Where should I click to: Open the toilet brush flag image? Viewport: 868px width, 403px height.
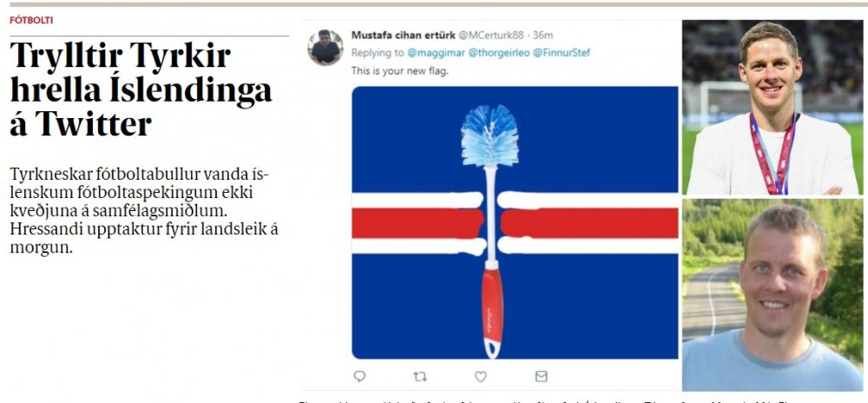click(x=515, y=222)
